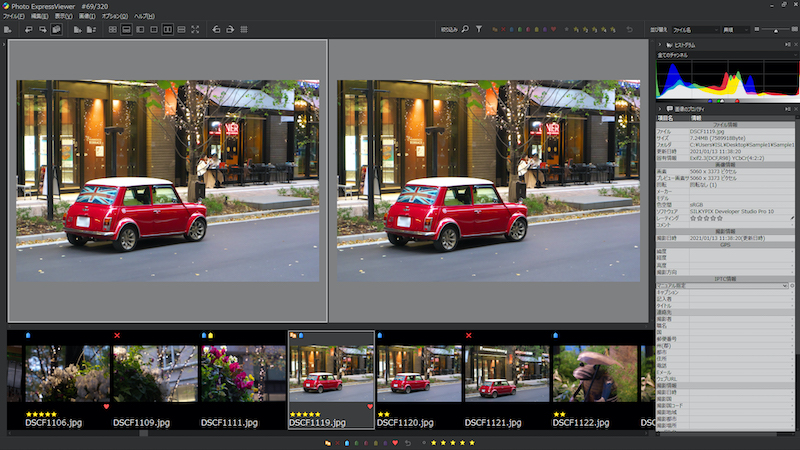Set rating to five stars in top toolbar

point(613,30)
